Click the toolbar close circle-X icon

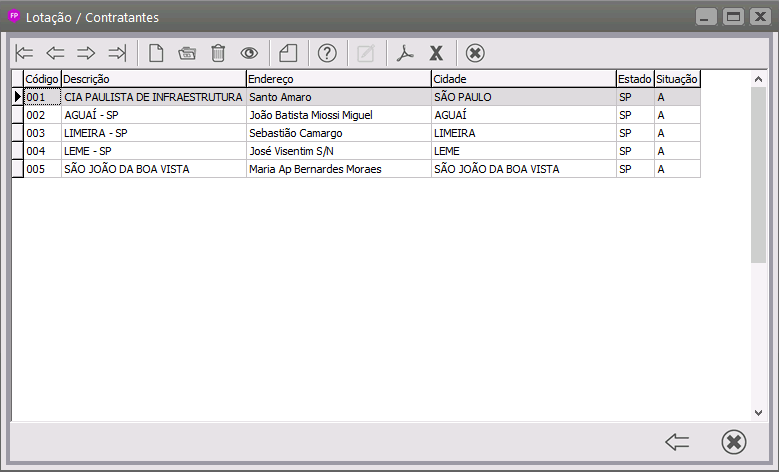pos(475,53)
